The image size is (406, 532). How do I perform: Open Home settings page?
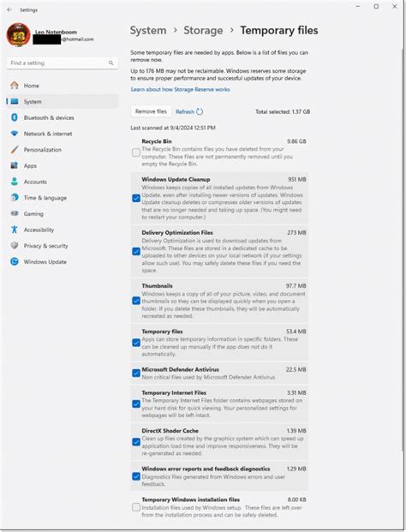(63, 86)
